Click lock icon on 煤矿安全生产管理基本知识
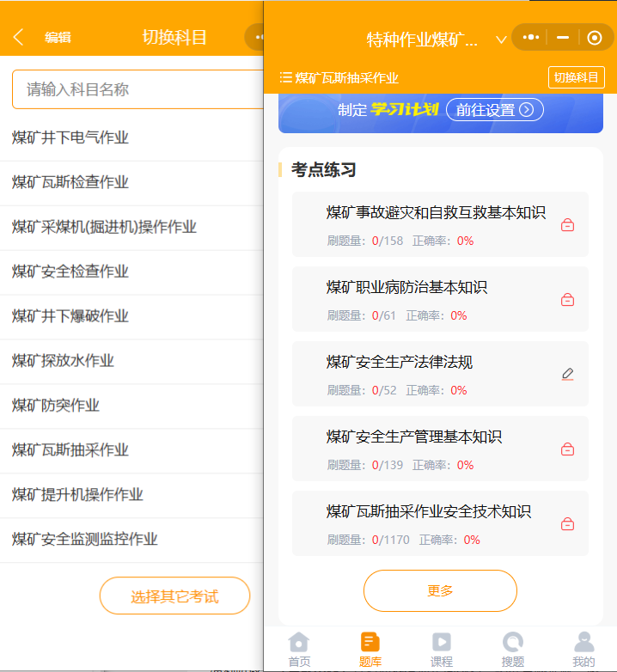Screen dimensions: 617x672 [x=567, y=449]
